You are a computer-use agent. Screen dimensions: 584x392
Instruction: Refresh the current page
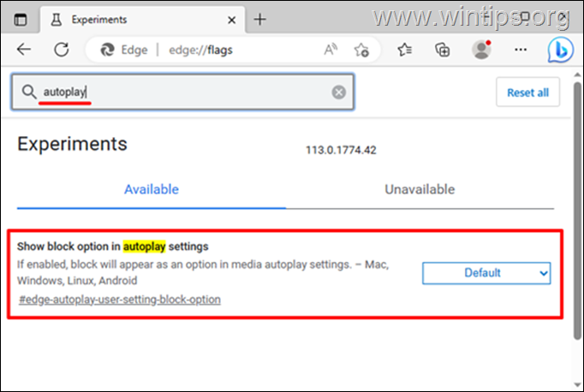[62, 50]
